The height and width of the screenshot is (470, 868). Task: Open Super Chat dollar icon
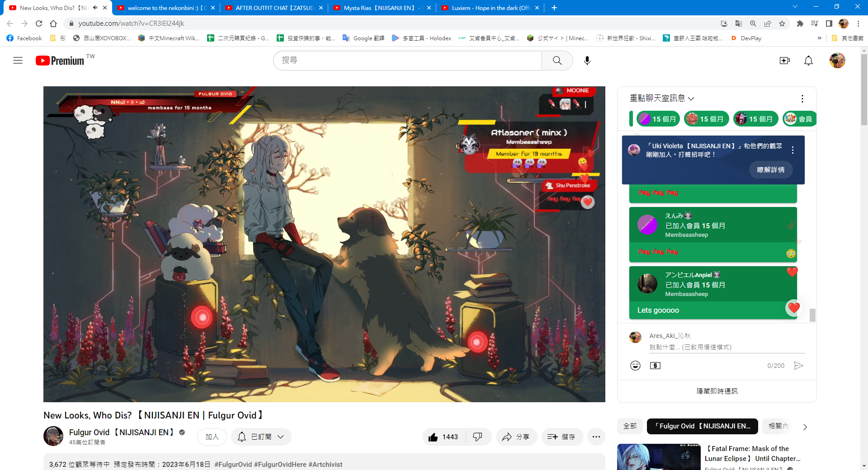click(x=655, y=366)
